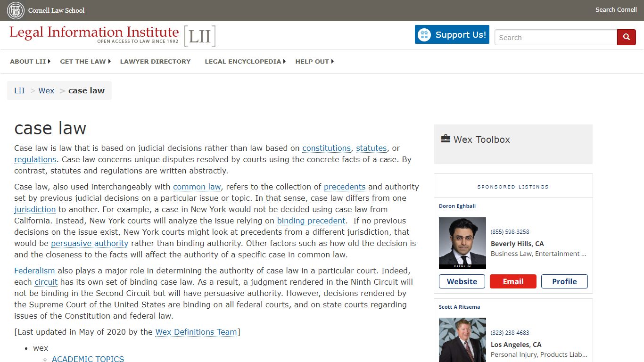Click the case law page heading
The image size is (644, 362).
tap(50, 128)
